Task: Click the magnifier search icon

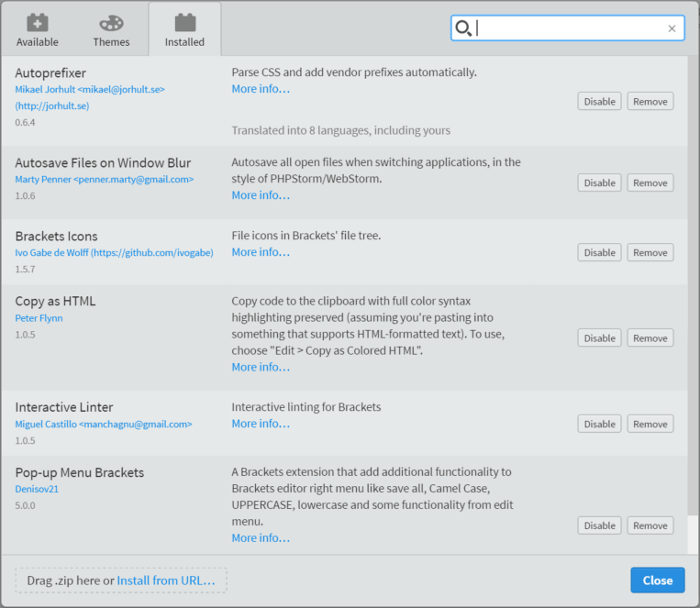Action: (463, 28)
